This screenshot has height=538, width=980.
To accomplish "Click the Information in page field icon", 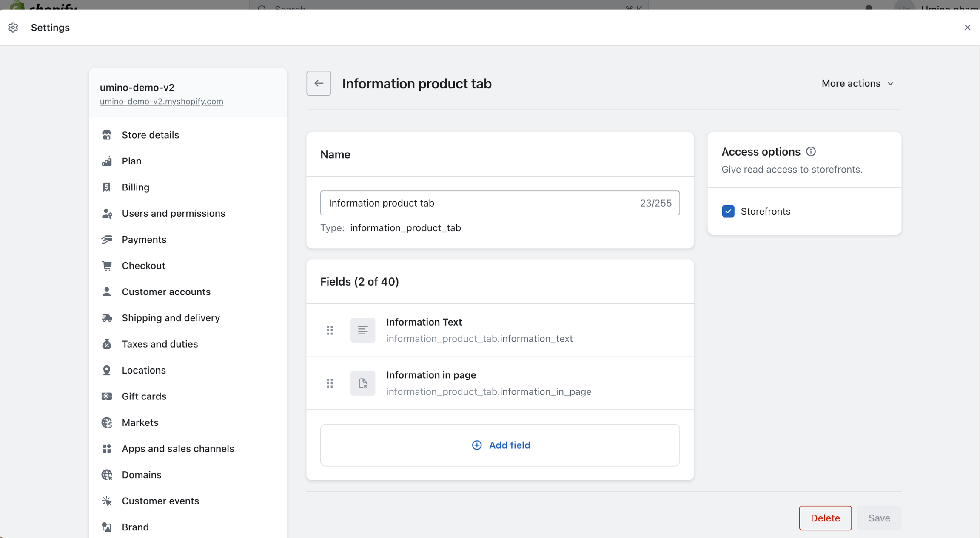I will 362,383.
